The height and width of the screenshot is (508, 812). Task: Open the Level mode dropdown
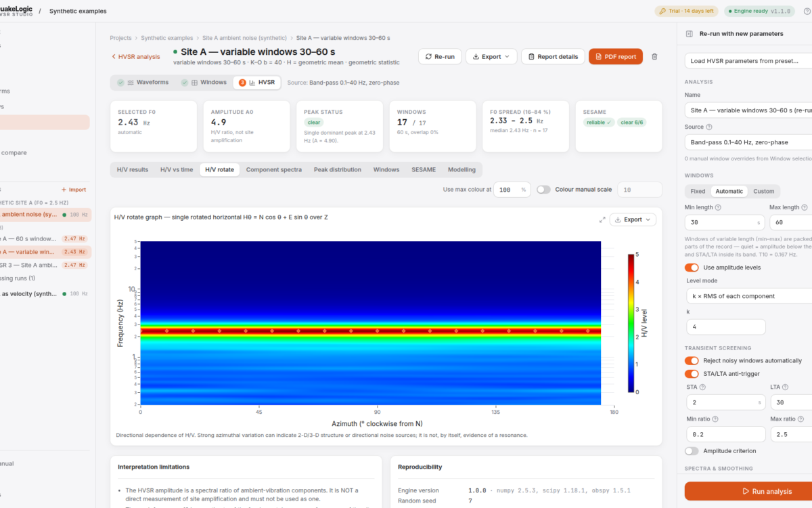pos(748,296)
